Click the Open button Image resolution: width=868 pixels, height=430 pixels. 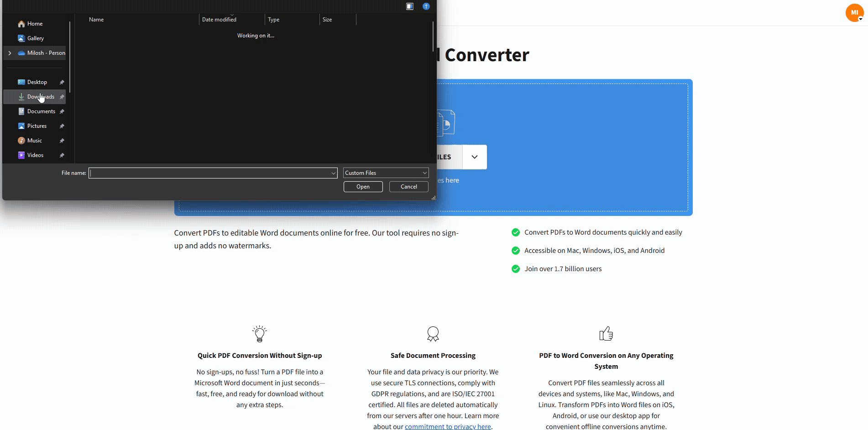click(x=362, y=186)
